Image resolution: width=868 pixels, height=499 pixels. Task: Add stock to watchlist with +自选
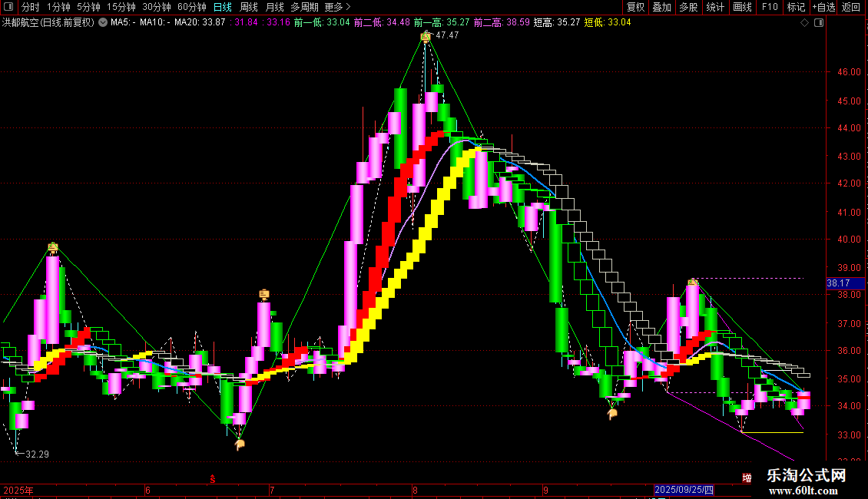823,7
